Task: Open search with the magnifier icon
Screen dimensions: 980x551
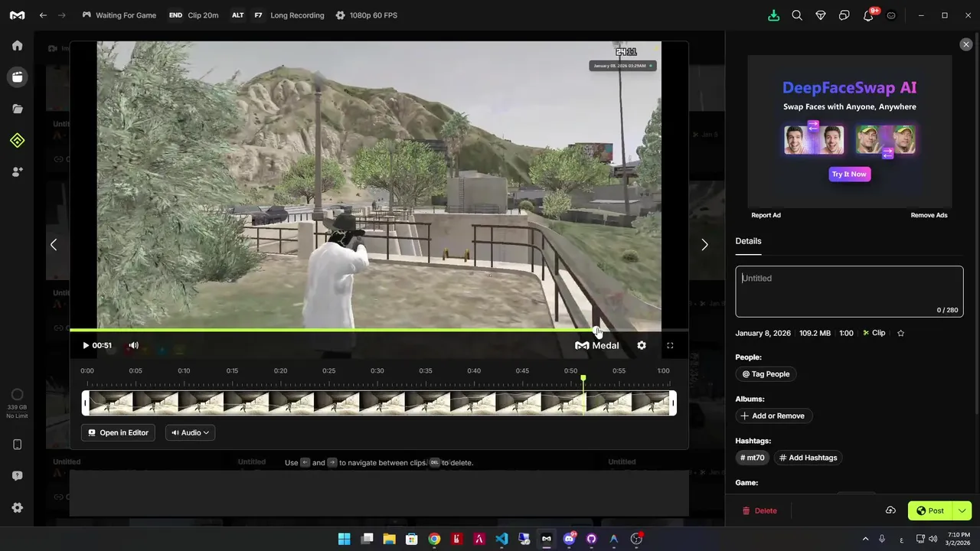Action: point(797,15)
